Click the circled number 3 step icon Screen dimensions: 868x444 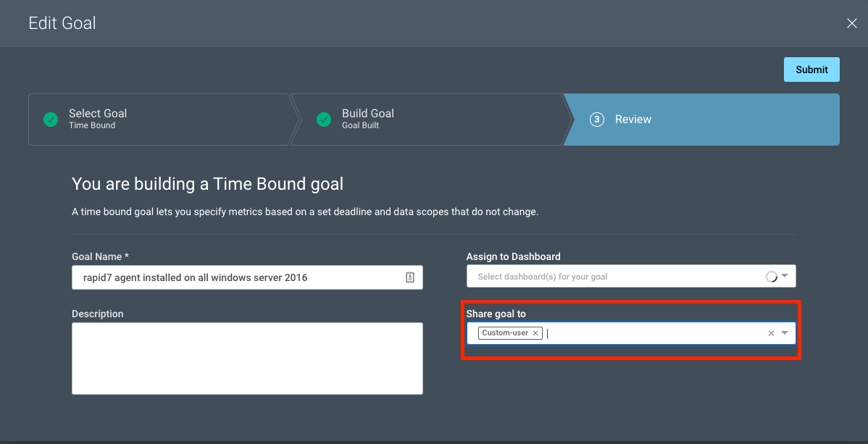click(x=596, y=120)
